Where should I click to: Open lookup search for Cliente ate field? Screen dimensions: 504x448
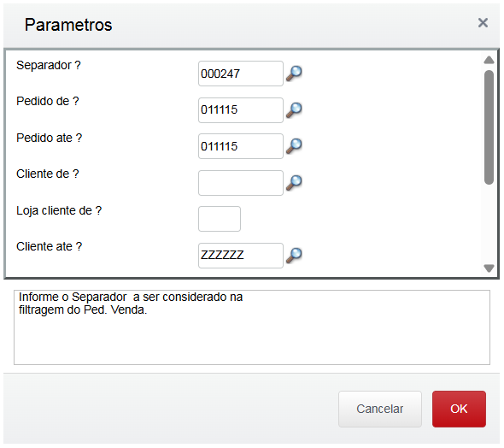(294, 256)
